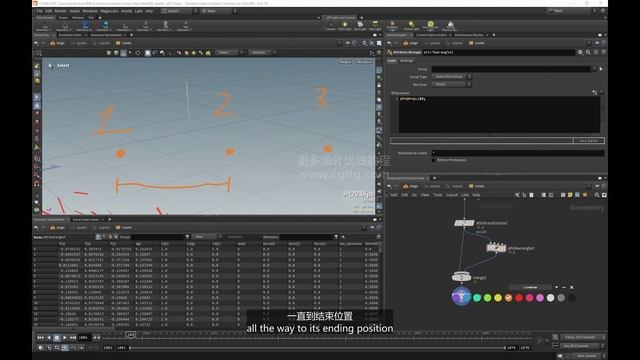Open the network editor Layout menu
This screenshot has height=360, width=640.
452,195
